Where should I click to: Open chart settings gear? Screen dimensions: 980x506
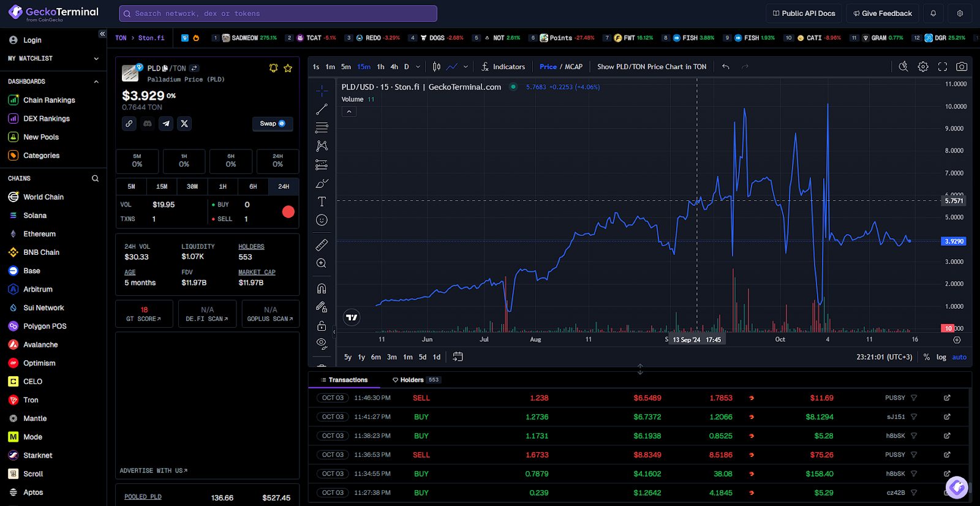pyautogui.click(x=923, y=67)
